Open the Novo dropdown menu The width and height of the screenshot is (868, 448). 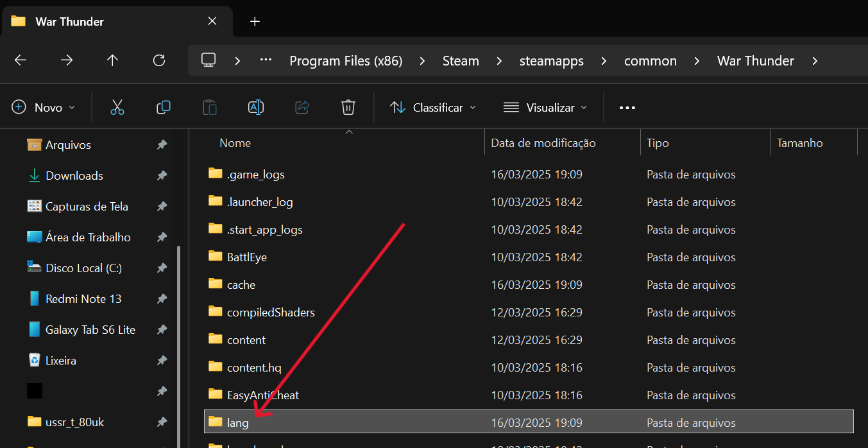(x=44, y=107)
